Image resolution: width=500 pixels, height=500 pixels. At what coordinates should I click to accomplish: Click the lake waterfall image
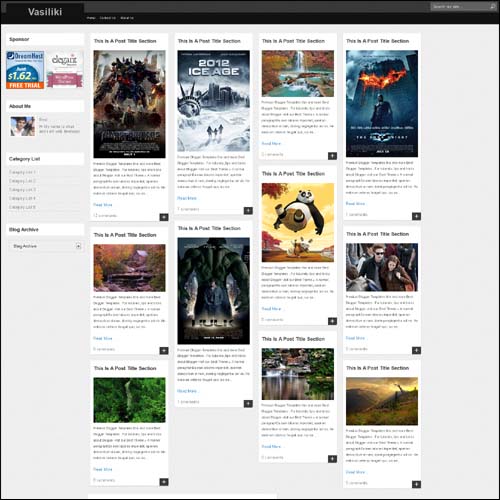tap(298, 374)
